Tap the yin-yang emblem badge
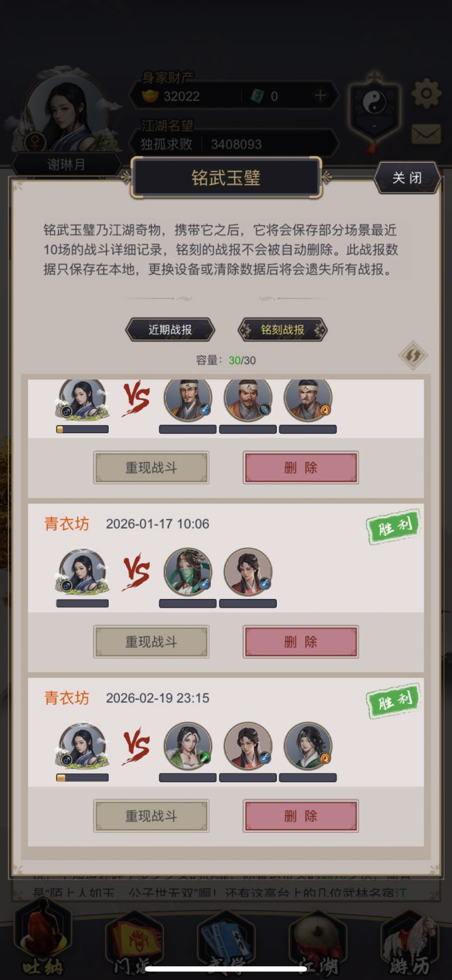The image size is (452, 980). [376, 105]
